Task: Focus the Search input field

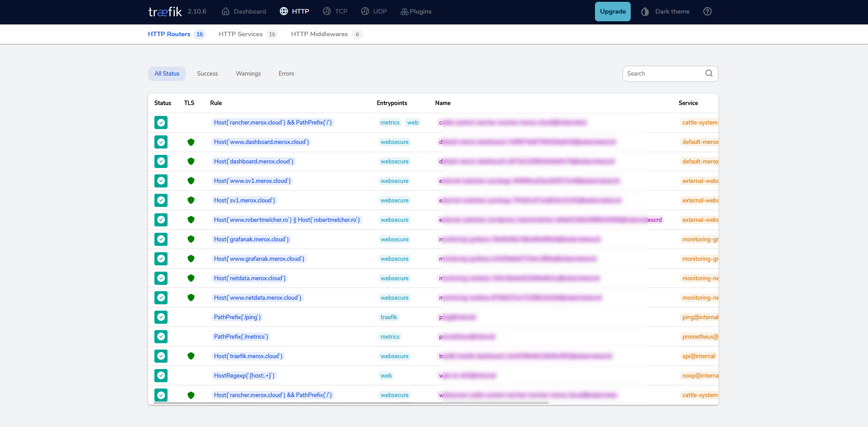Action: coord(664,73)
